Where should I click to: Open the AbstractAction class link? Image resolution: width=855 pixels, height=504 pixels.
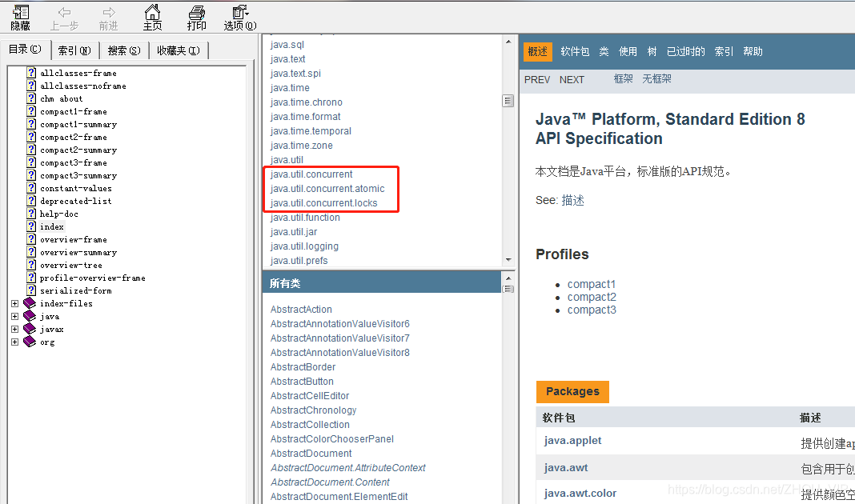pyautogui.click(x=301, y=309)
